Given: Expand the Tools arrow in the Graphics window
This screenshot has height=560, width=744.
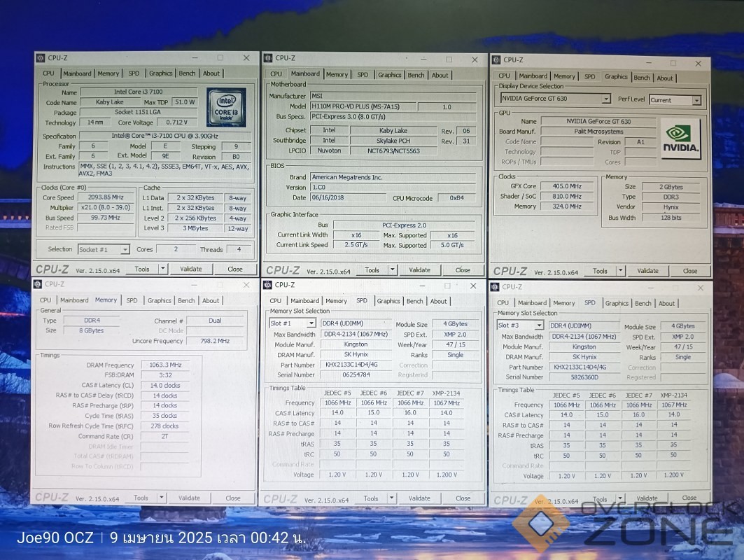Looking at the screenshot, I should pos(620,270).
